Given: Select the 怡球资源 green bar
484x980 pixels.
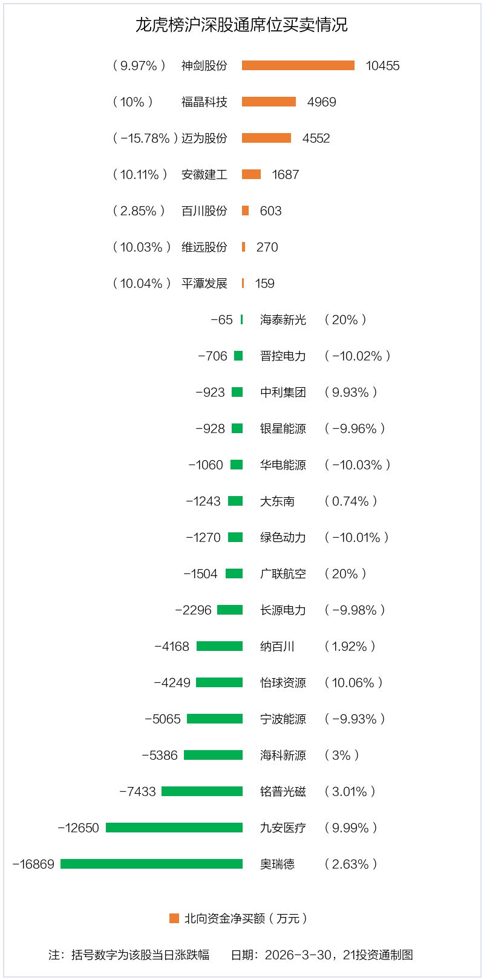Looking at the screenshot, I should 220,682.
